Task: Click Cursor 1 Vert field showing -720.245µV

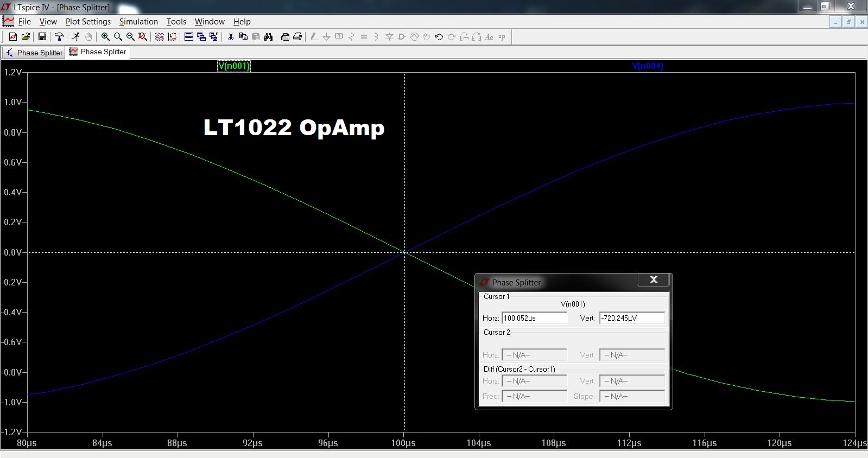Action: point(632,318)
